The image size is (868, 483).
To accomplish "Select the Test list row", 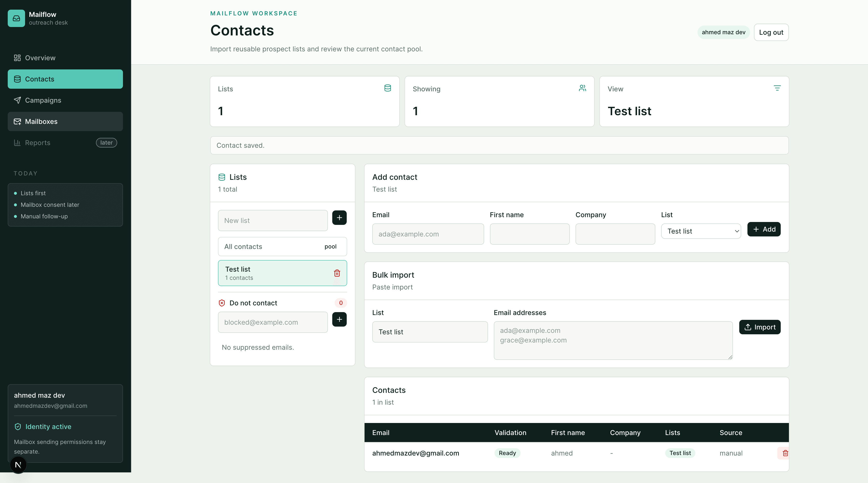I will pyautogui.click(x=282, y=273).
